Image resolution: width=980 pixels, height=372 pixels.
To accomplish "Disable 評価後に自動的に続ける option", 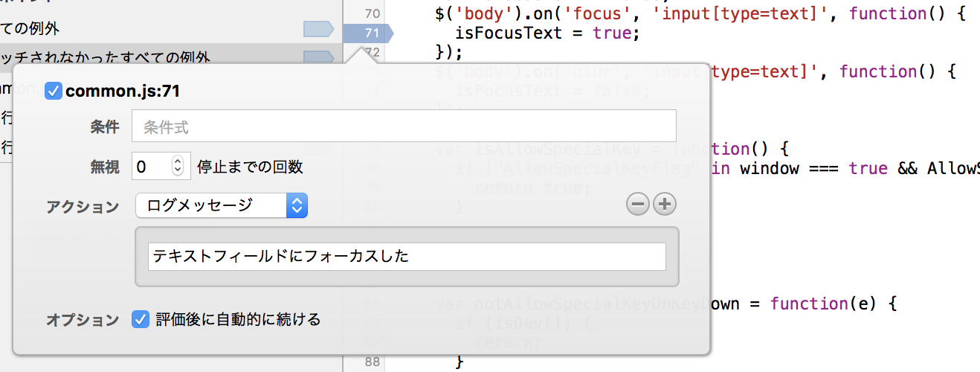I will pyautogui.click(x=140, y=319).
